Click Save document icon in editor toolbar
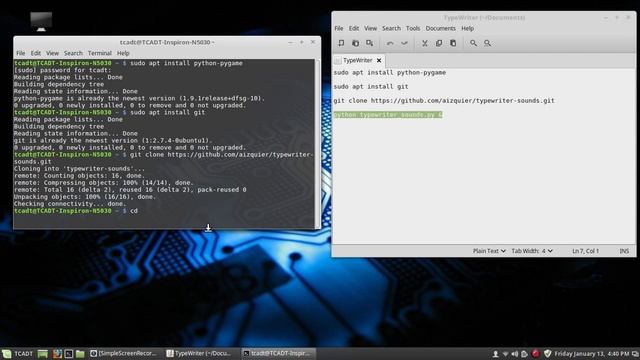The width and height of the screenshot is (640, 360). [370, 43]
